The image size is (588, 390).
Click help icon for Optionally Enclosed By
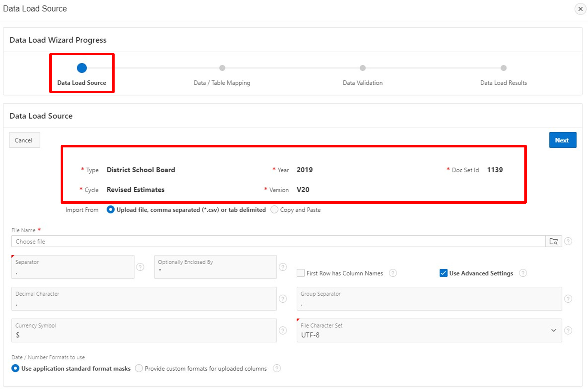283,267
